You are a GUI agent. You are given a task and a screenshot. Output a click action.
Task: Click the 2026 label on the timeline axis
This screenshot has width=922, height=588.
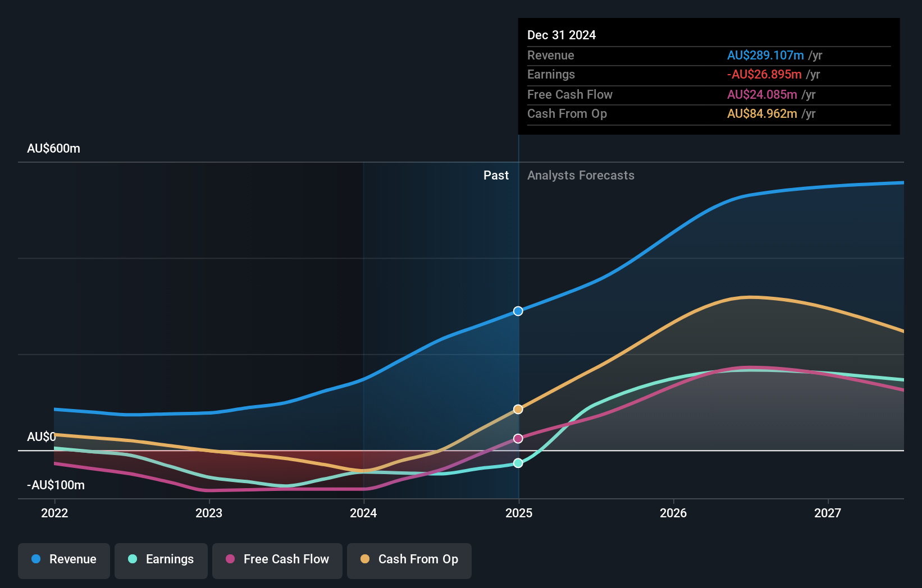(x=673, y=513)
